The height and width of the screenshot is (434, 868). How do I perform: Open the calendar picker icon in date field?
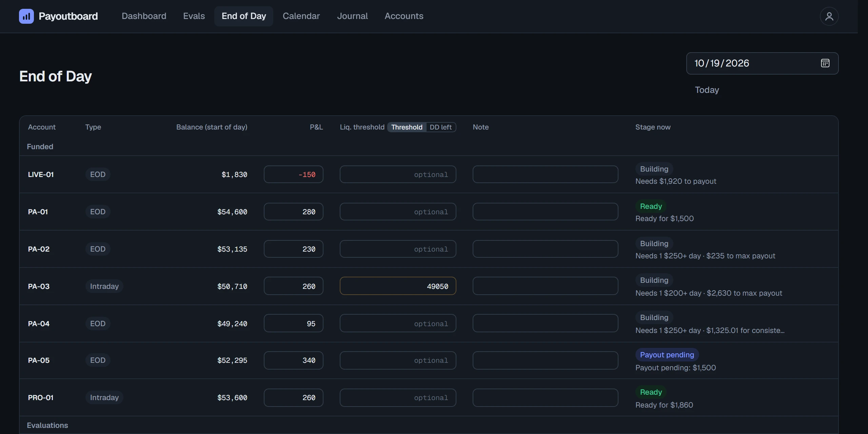pos(825,63)
